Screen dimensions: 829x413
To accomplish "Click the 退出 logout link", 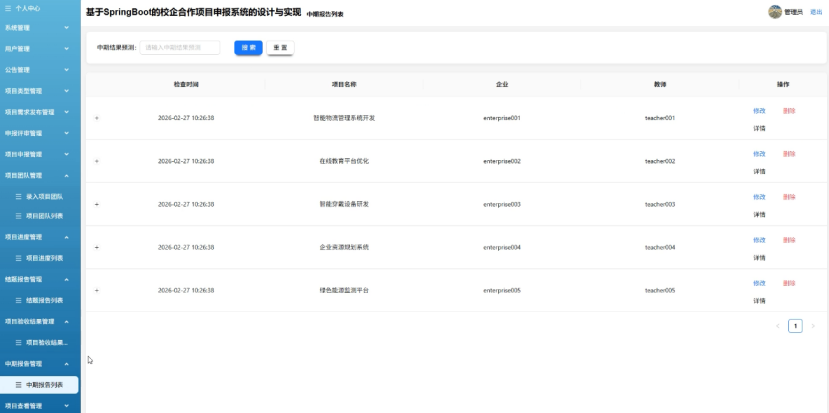I will tap(816, 12).
